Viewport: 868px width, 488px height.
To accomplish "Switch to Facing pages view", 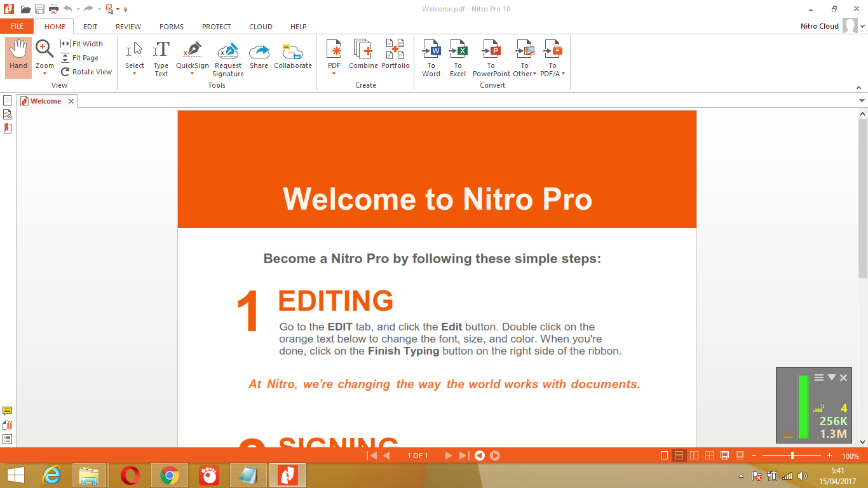I will pos(695,456).
